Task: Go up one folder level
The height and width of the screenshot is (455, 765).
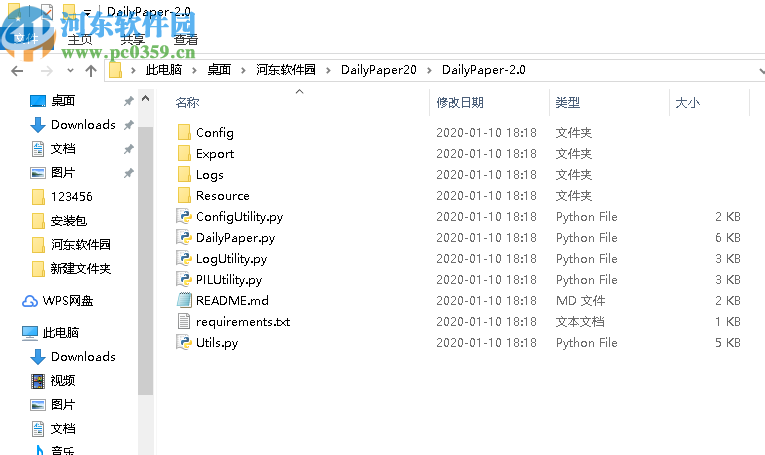Action: [91, 71]
